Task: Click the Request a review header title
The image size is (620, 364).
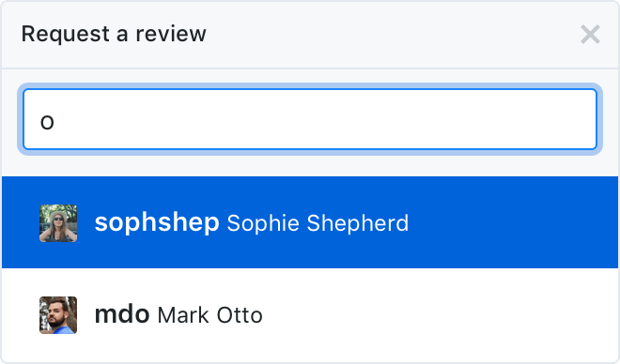Action: (114, 34)
